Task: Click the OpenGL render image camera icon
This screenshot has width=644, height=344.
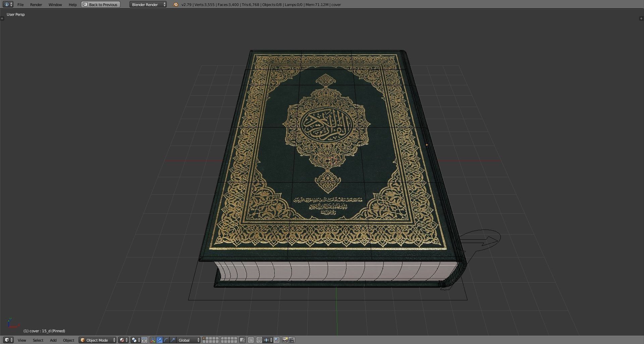Action: pos(285,340)
